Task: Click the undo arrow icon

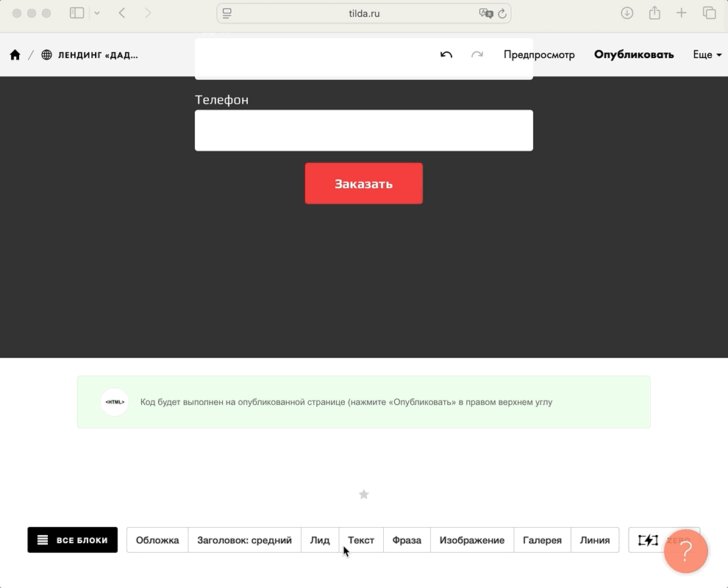Action: coord(446,55)
